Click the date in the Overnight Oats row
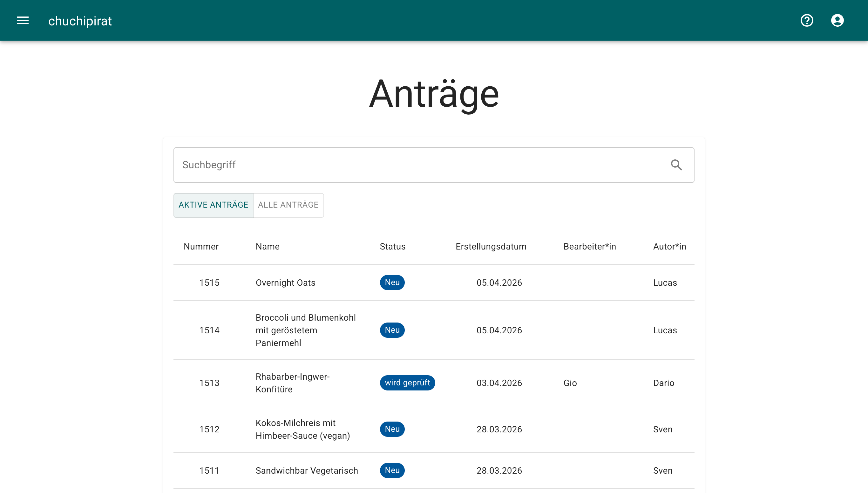The image size is (868, 493). 499,283
